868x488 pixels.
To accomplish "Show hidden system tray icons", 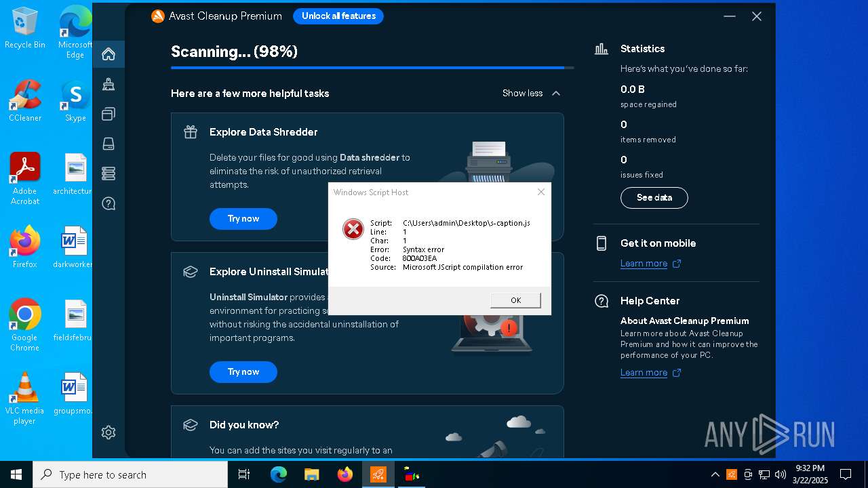I will pos(715,474).
